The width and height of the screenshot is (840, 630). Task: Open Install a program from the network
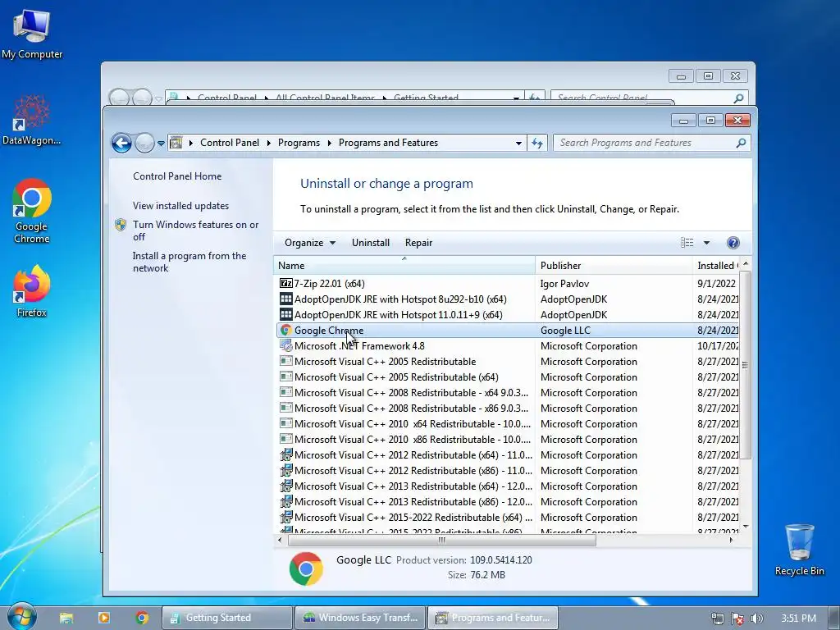pyautogui.click(x=189, y=262)
